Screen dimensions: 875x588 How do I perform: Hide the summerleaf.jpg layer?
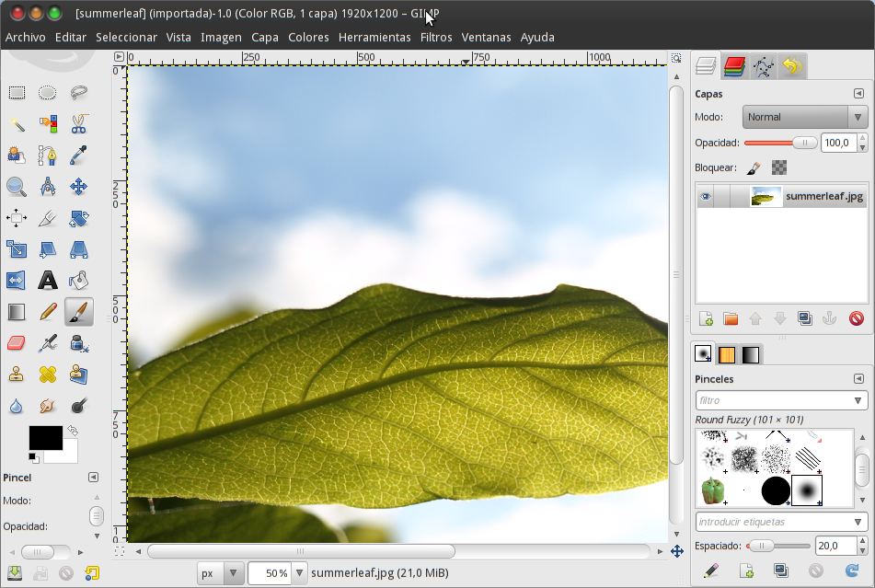tap(704, 196)
